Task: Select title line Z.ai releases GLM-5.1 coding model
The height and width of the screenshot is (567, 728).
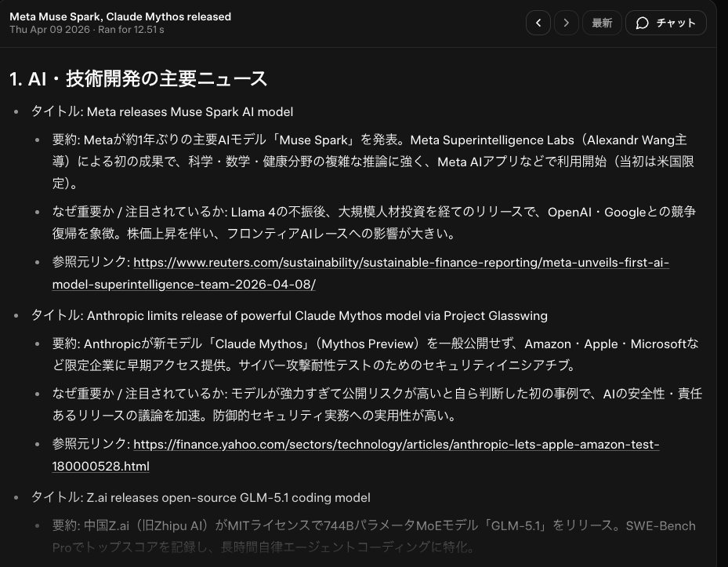Action: tap(201, 497)
